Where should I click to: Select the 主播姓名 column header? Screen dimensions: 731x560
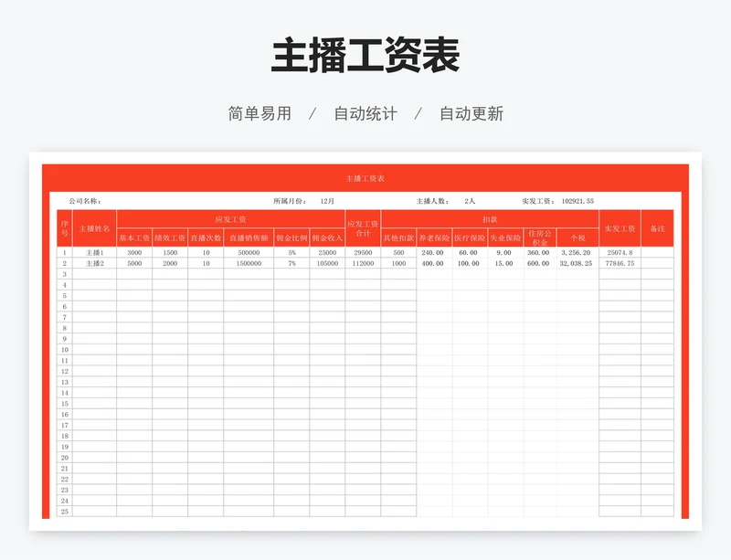click(x=94, y=228)
